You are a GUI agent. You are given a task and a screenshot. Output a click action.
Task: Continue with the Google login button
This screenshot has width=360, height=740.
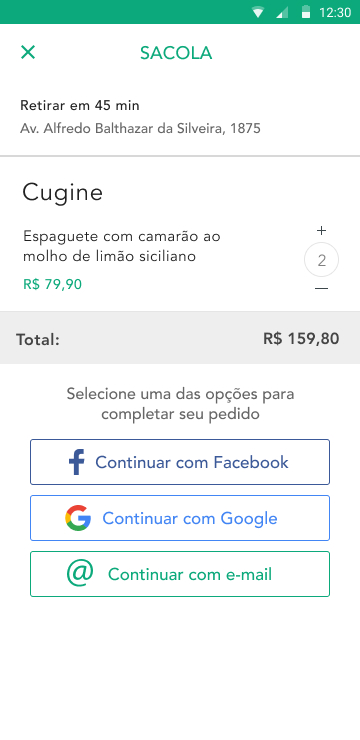[x=180, y=518]
